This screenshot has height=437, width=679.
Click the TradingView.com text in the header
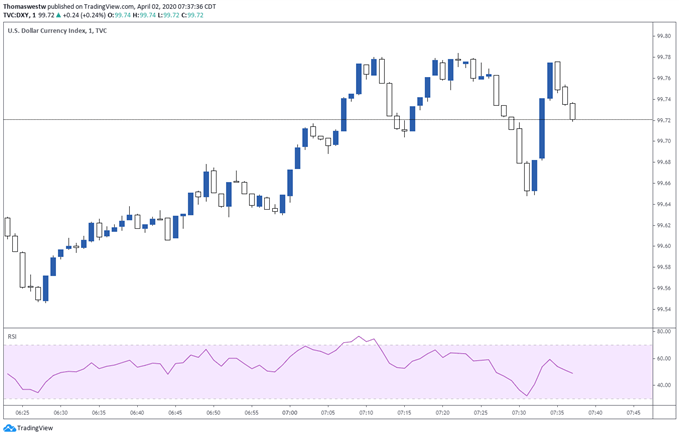[x=108, y=7]
